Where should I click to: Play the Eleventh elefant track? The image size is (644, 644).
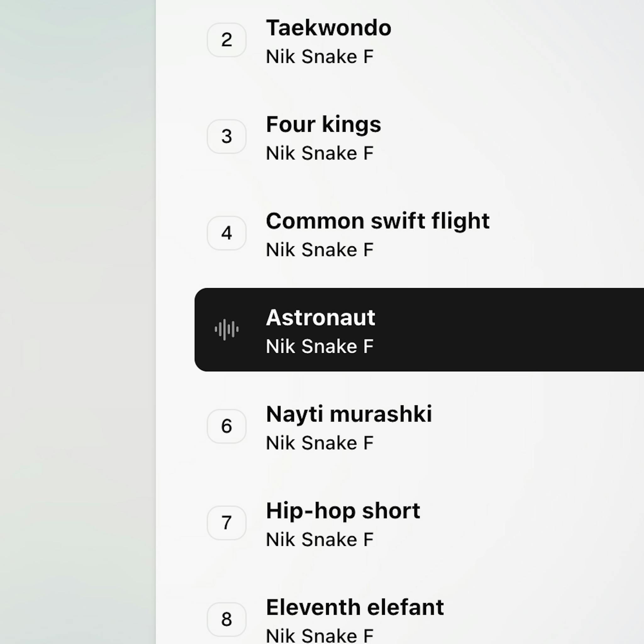(355, 607)
